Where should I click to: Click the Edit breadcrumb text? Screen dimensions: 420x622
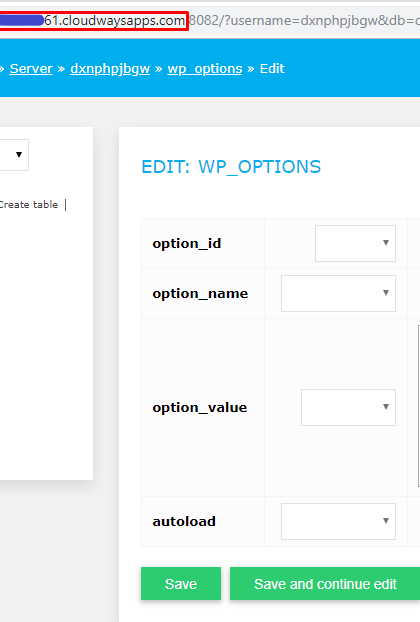tap(272, 69)
